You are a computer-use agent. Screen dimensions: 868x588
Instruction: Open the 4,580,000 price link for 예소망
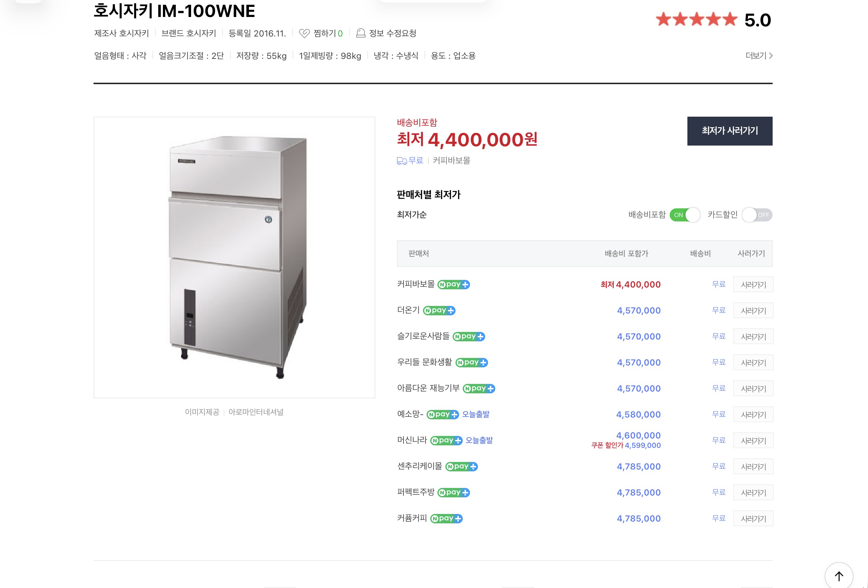[x=638, y=415]
